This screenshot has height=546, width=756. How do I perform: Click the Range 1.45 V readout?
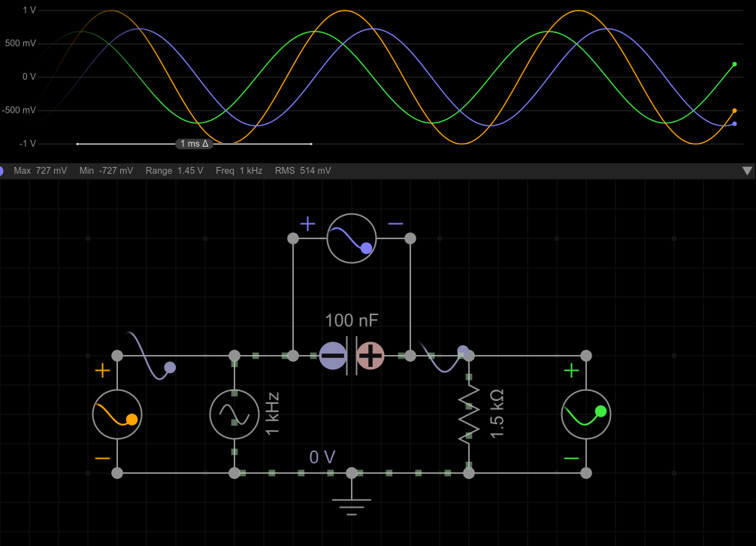tap(174, 171)
